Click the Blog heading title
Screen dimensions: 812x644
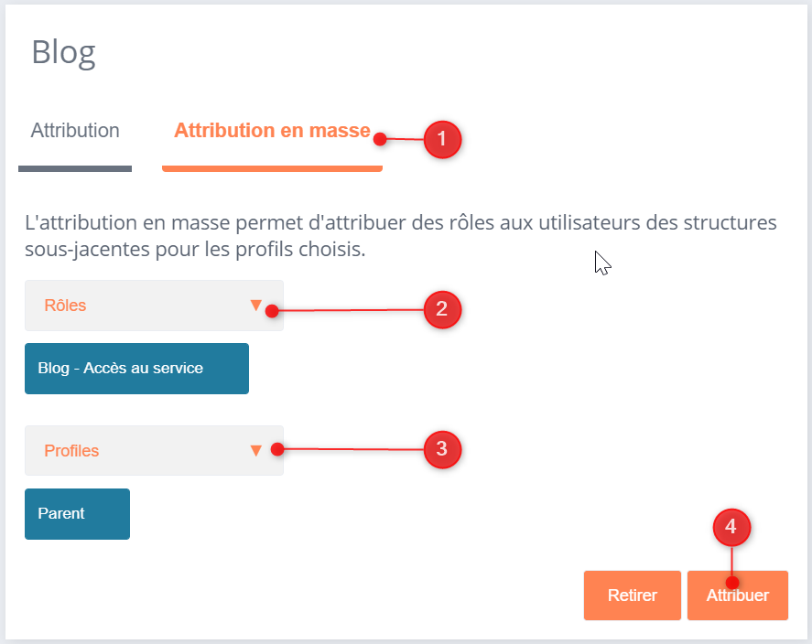point(63,52)
